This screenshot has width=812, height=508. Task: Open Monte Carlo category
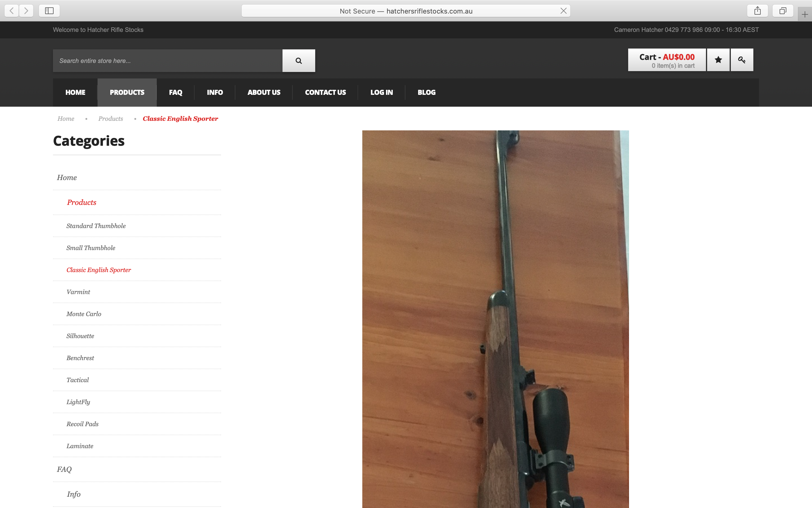(x=83, y=314)
